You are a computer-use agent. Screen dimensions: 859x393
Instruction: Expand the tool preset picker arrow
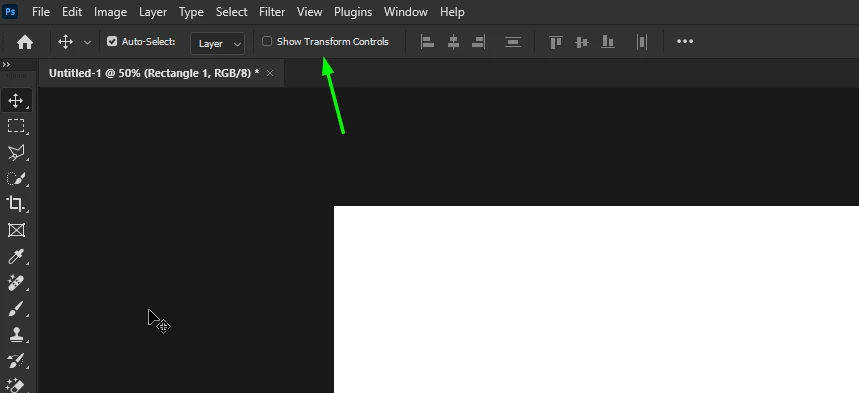[87, 42]
